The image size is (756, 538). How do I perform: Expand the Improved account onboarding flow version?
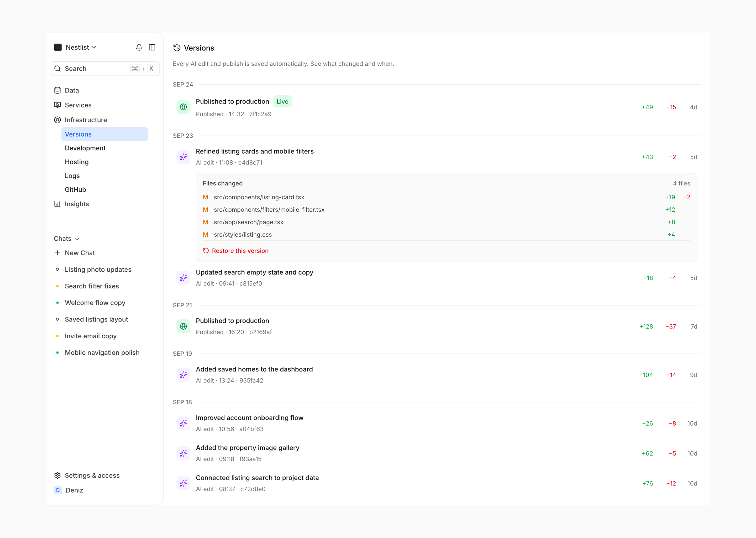click(x=437, y=423)
